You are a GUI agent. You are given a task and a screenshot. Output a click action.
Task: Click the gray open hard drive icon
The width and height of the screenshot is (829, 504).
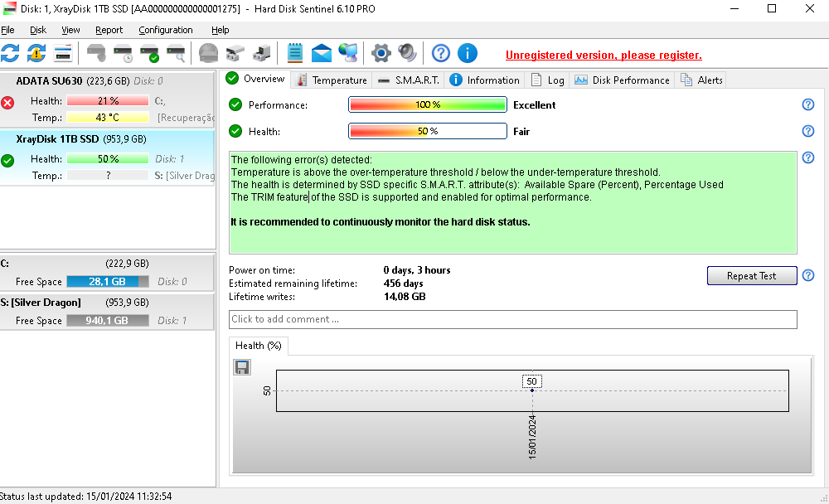208,53
